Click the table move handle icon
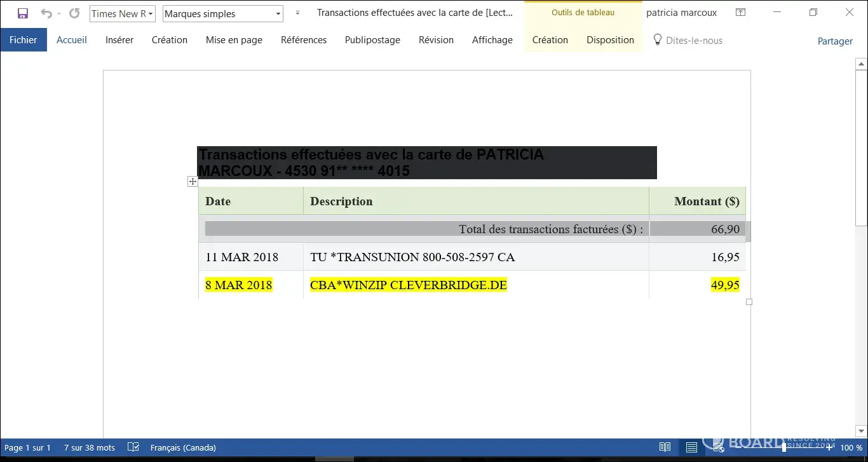 (193, 182)
